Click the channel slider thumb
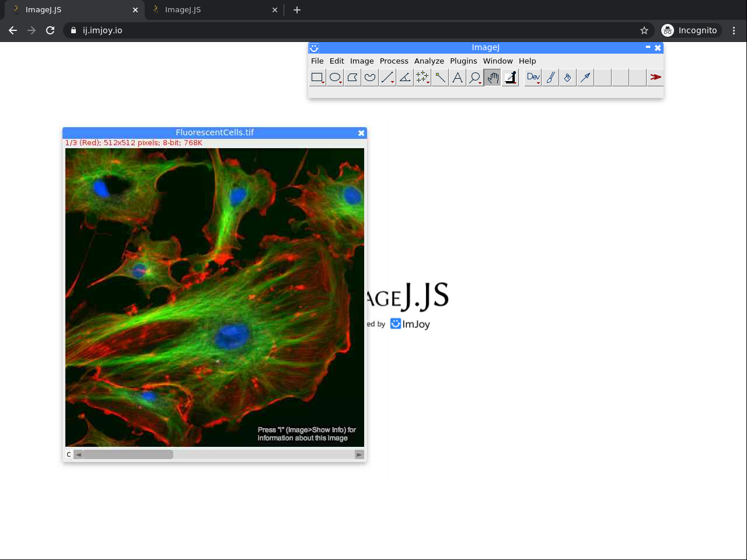 tap(128, 454)
